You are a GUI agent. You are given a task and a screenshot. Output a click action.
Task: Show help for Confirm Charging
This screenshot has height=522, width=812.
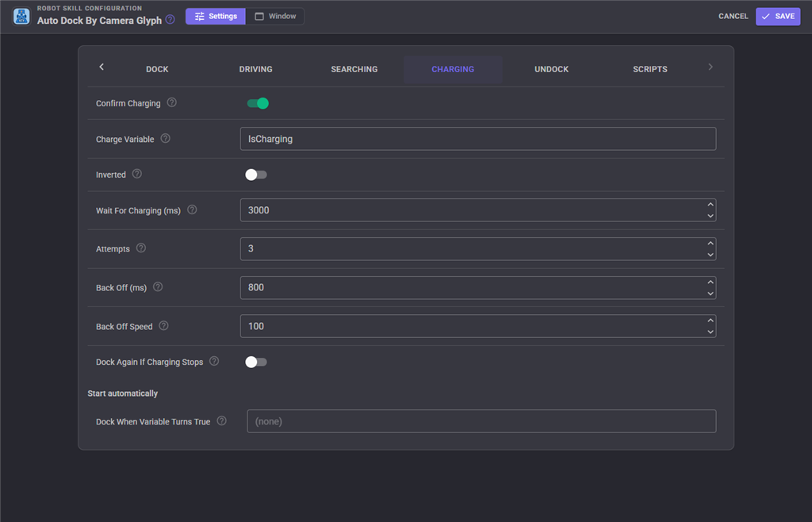(x=172, y=102)
